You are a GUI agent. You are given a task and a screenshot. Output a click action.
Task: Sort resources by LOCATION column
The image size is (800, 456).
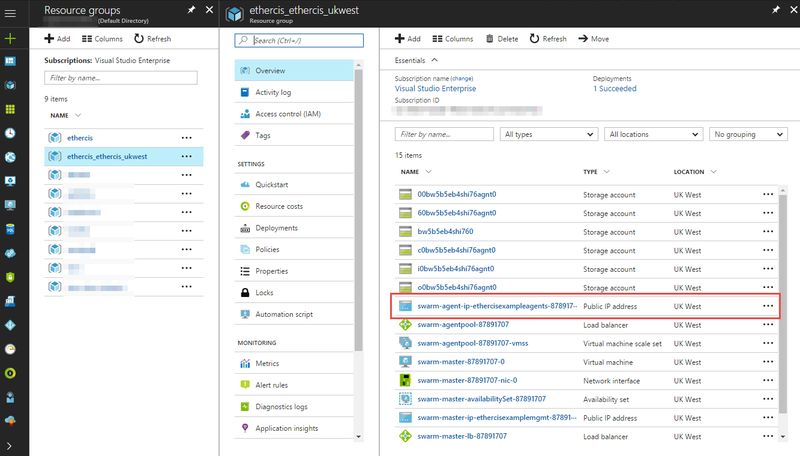[x=695, y=172]
